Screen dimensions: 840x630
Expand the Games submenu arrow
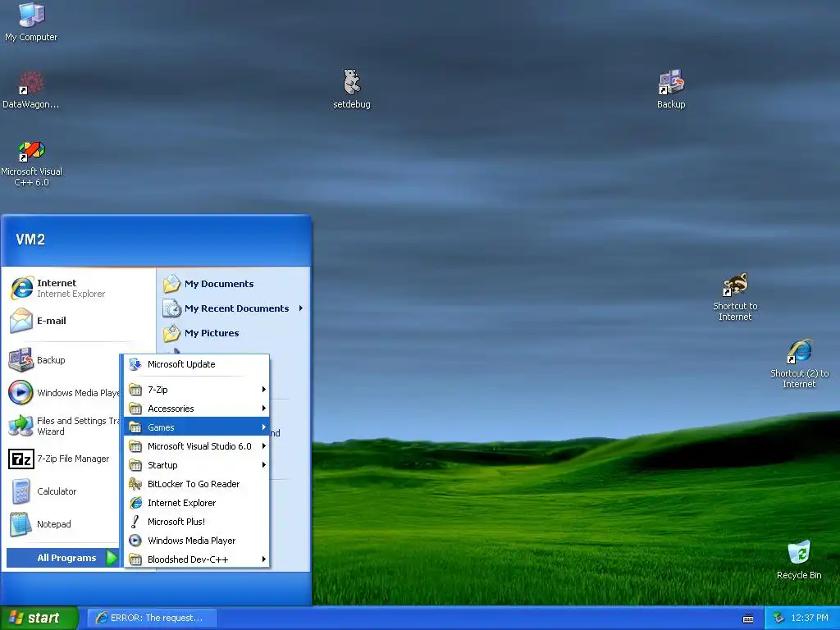pyautogui.click(x=263, y=427)
